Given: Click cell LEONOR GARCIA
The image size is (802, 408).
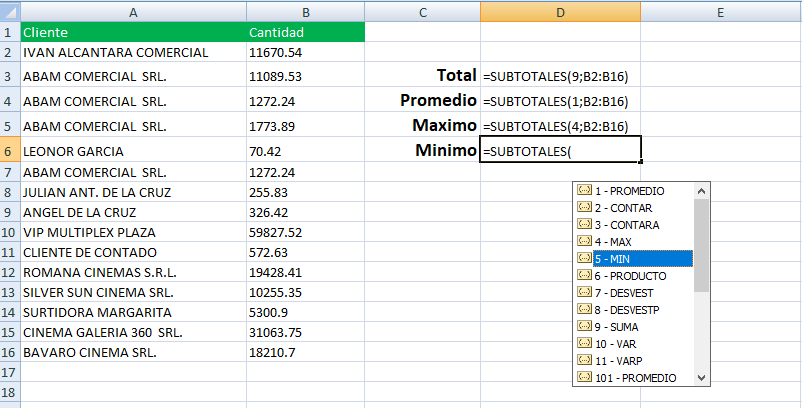Looking at the screenshot, I should coord(133,151).
